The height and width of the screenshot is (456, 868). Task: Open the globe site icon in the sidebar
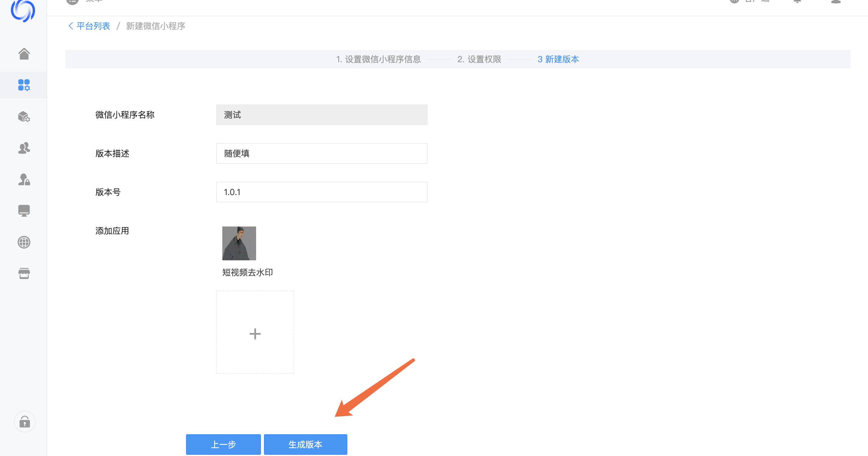click(x=24, y=242)
